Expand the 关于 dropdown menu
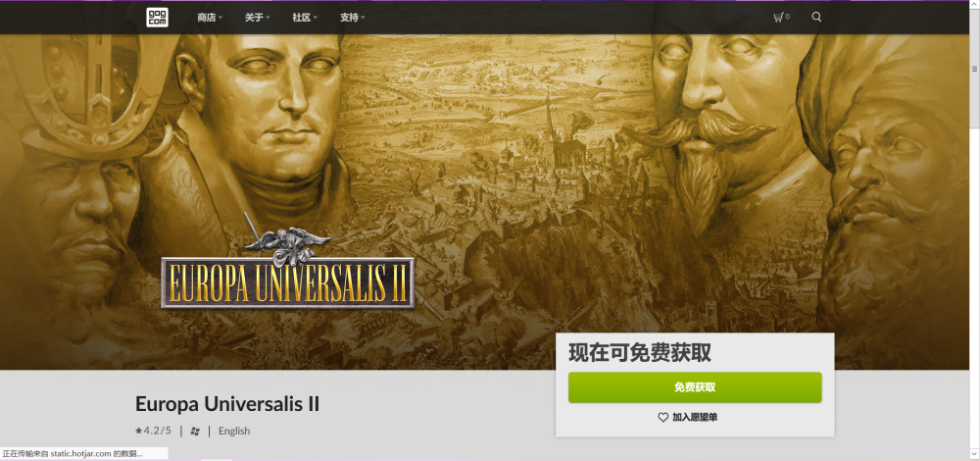The width and height of the screenshot is (980, 461). tap(257, 18)
